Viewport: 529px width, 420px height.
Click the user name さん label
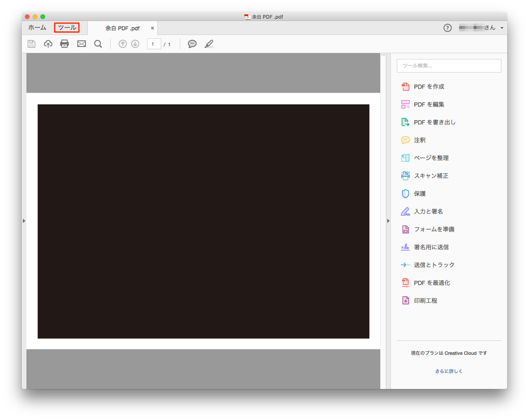477,28
